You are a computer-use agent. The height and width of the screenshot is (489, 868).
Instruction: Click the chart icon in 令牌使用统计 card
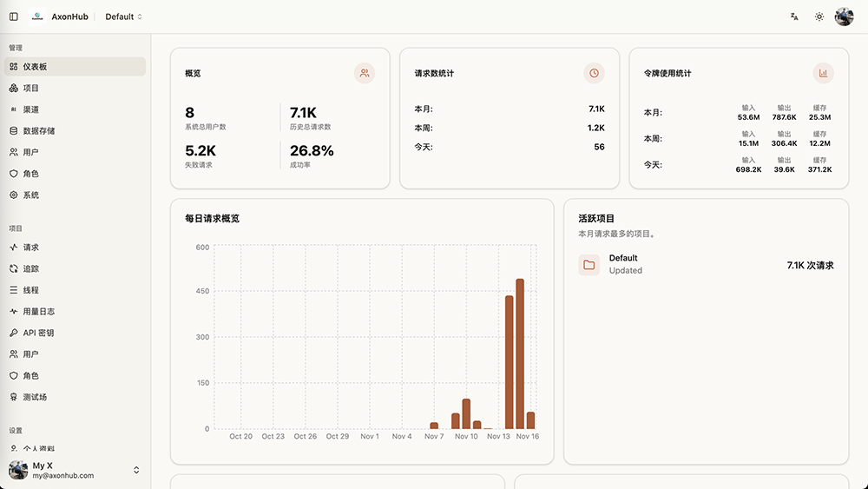tap(823, 74)
